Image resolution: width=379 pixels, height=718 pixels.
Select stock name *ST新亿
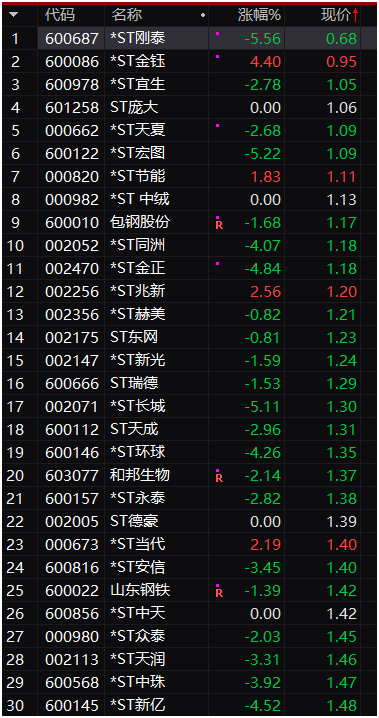(137, 705)
